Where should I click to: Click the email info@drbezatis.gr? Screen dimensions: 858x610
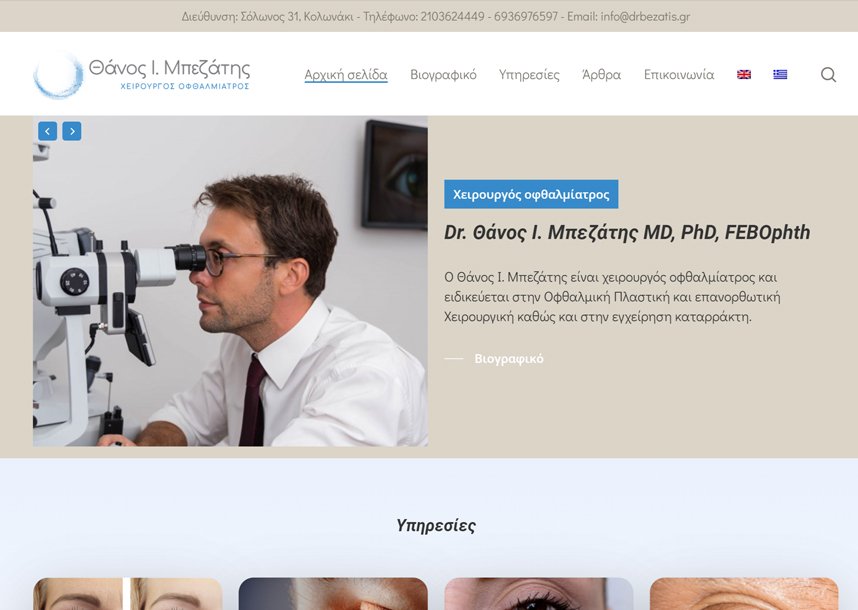point(645,16)
